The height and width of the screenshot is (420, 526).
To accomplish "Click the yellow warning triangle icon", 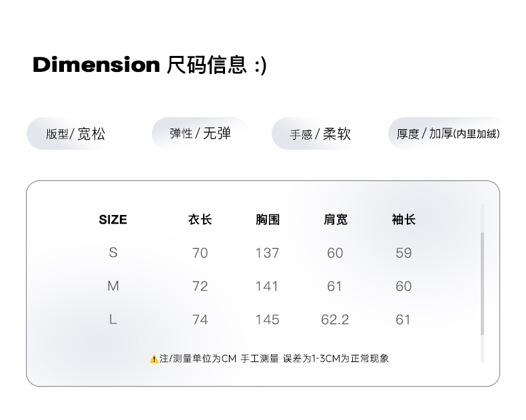I will (154, 359).
